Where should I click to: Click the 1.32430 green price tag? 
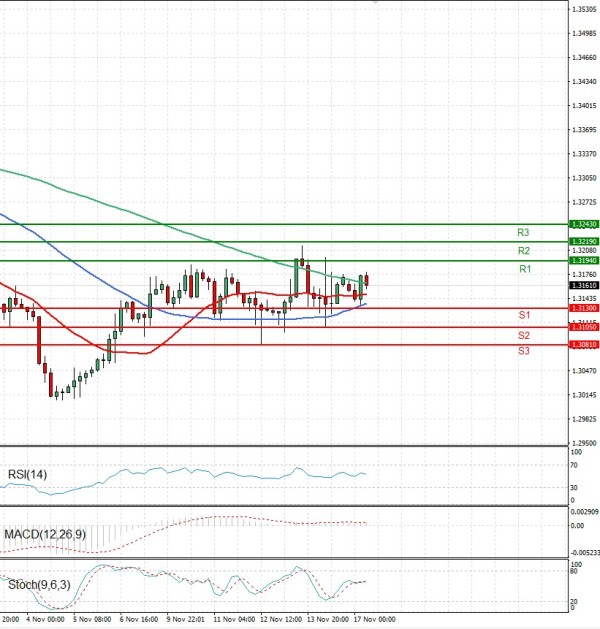click(x=583, y=225)
